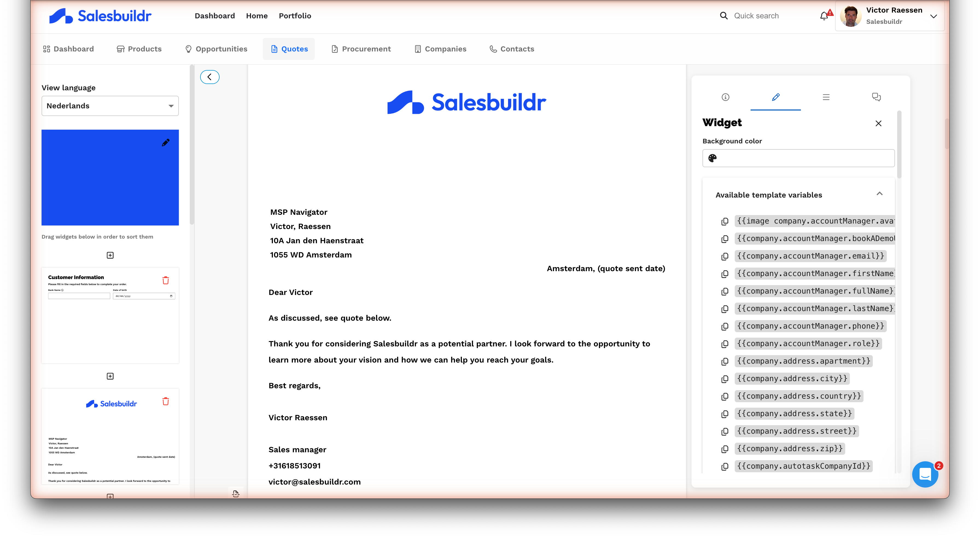The width and height of the screenshot is (980, 539).
Task: Delete the Salesbuildr letter widget
Action: [165, 402]
